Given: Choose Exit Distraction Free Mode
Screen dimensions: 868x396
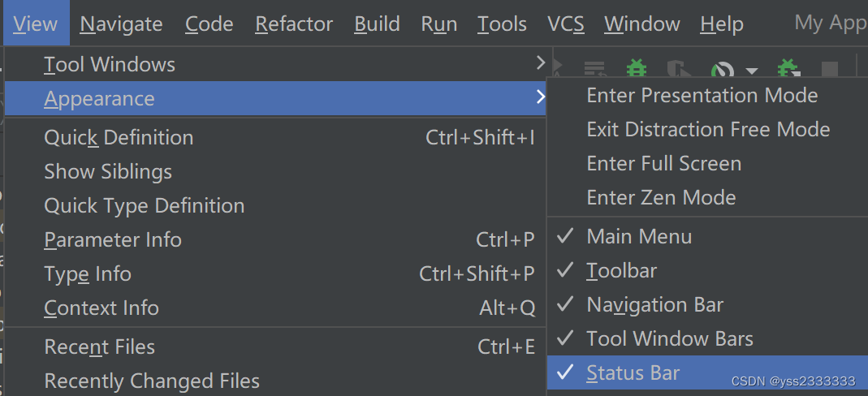Looking at the screenshot, I should coord(708,130).
